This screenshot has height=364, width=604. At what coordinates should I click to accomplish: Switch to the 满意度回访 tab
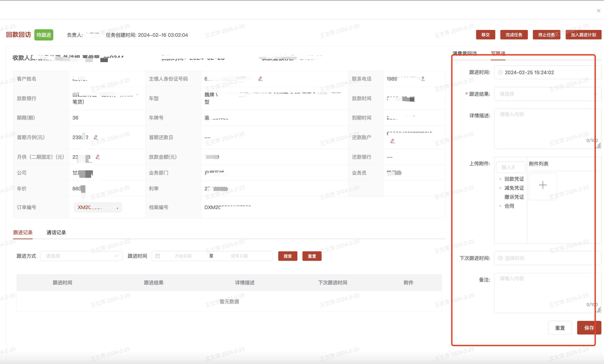[x=464, y=53]
